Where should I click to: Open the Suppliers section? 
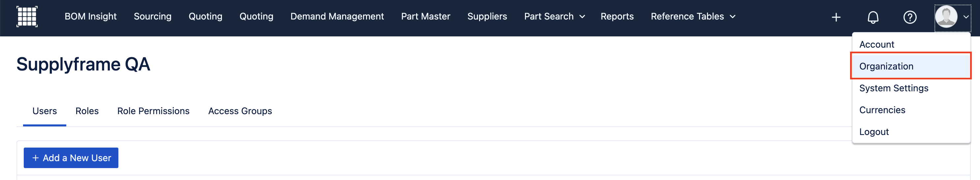click(x=487, y=17)
